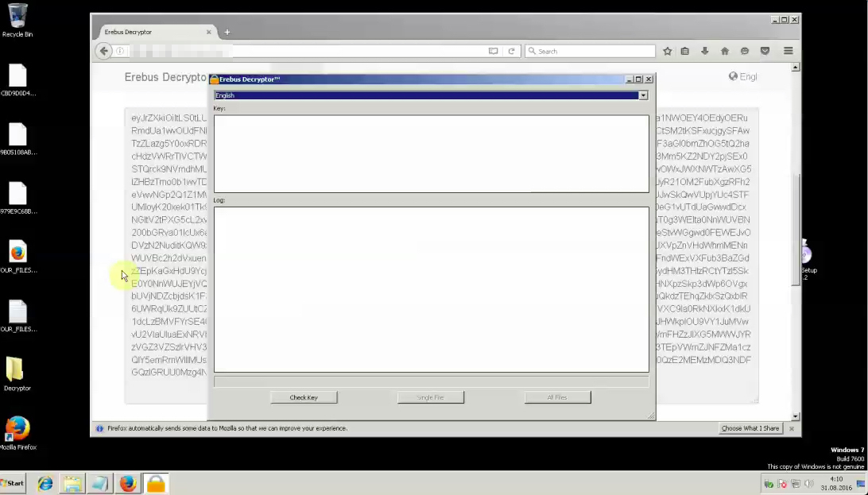Select the Mozilla Firefox desktop shortcut
Screen dimensions: 868x495
pos(17,433)
